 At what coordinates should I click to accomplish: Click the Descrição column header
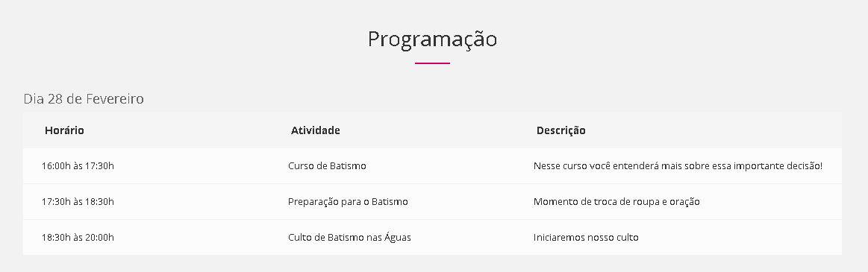point(561,131)
